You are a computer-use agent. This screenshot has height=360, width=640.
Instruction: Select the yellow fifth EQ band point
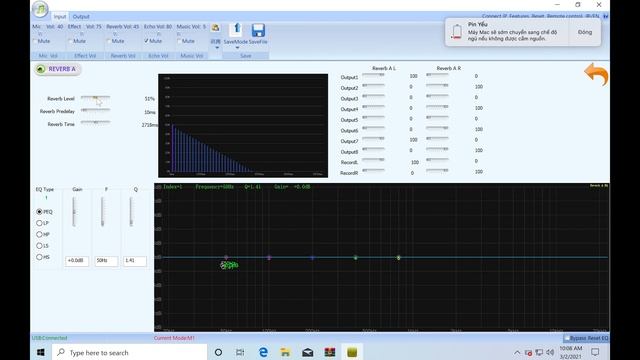click(398, 258)
